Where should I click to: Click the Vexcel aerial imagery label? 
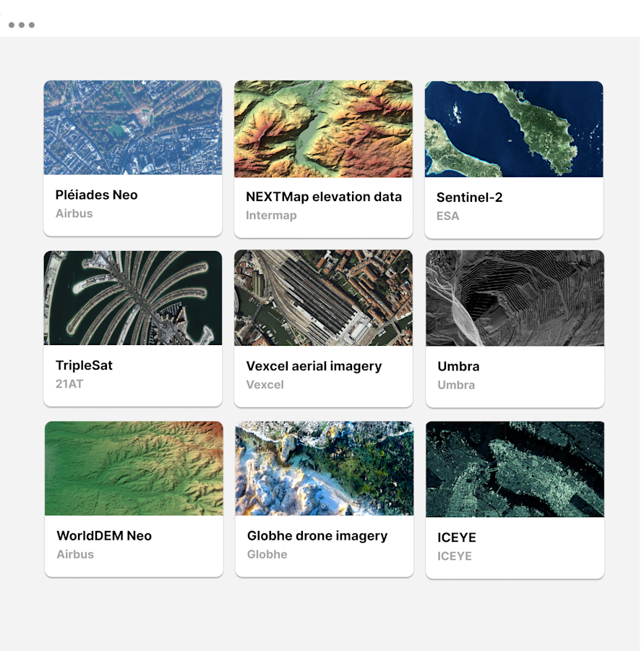coord(314,366)
